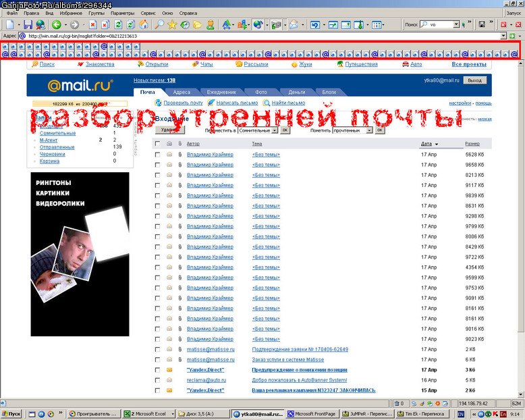525x420 pixels.
Task: Check the box for the 8213 Кб message
Action: (x=157, y=175)
